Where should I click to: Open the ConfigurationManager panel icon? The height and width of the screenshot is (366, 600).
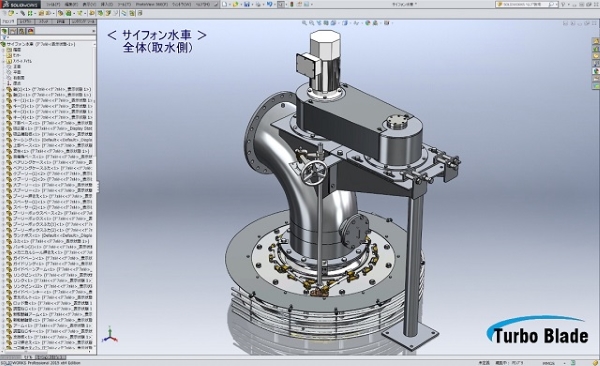click(22, 31)
